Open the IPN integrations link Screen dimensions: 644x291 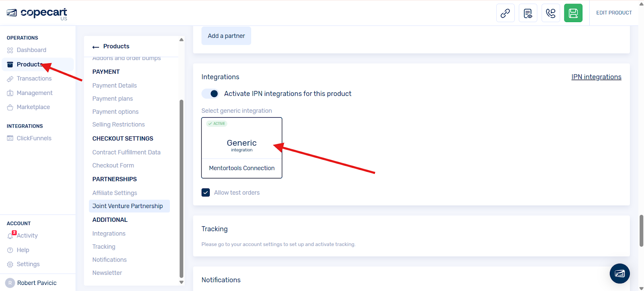click(596, 77)
